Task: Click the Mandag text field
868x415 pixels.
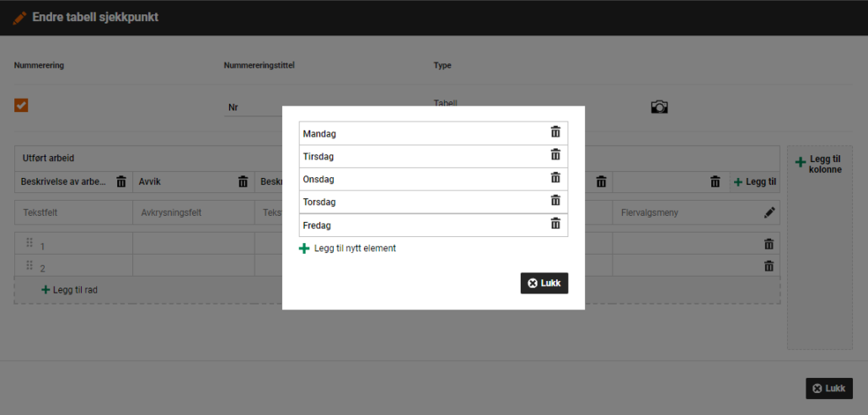Action: tap(421, 133)
